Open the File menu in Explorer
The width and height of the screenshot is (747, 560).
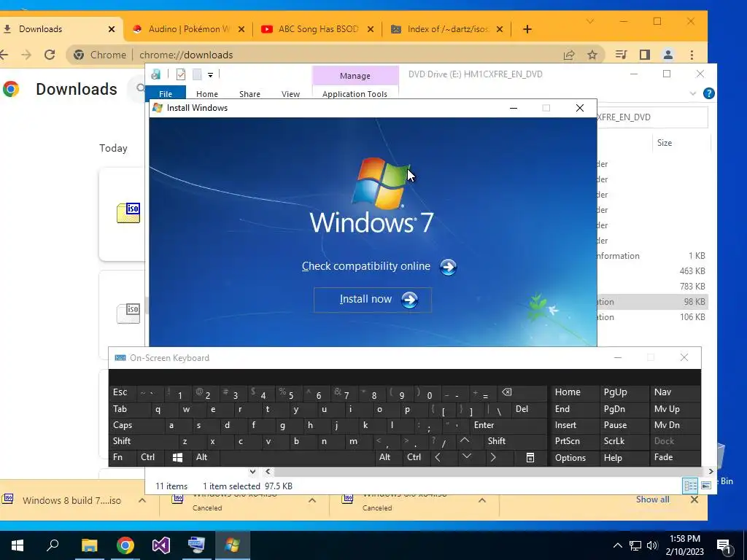click(166, 93)
